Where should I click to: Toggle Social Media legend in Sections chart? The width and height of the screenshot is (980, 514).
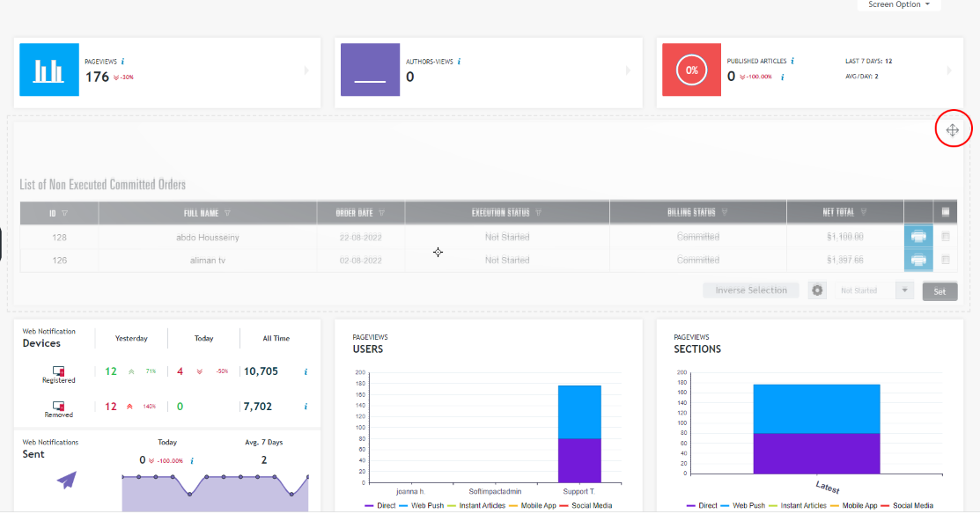pos(907,505)
